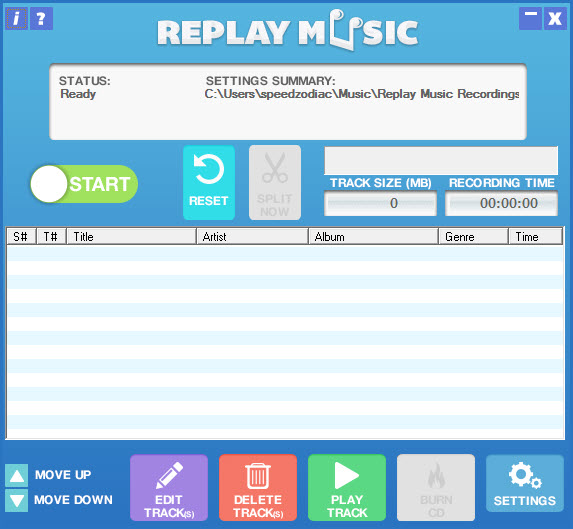Minimize the Replay Music window
Viewport: 573px width, 529px height.
click(x=530, y=18)
